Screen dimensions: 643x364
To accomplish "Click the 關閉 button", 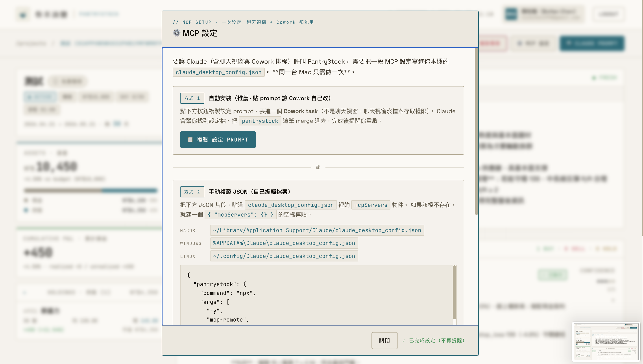I will click(x=384, y=340).
